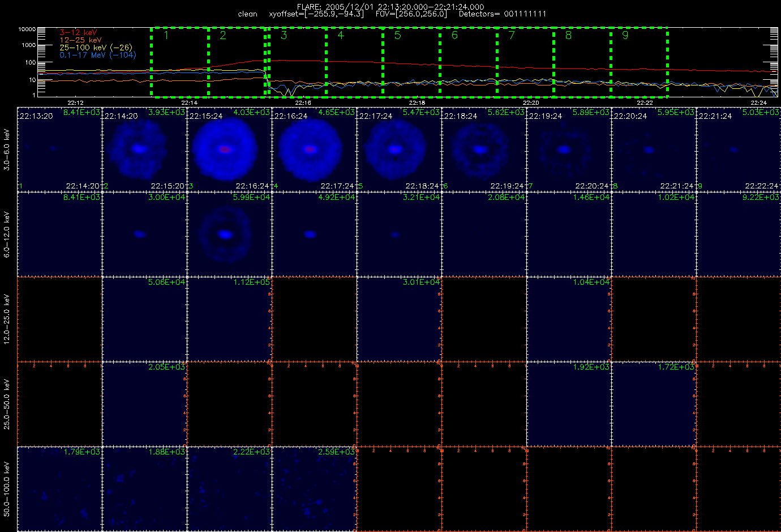Image resolution: width=781 pixels, height=532 pixels.
Task: Click interval marker 7 in the light curve
Action: (512, 35)
